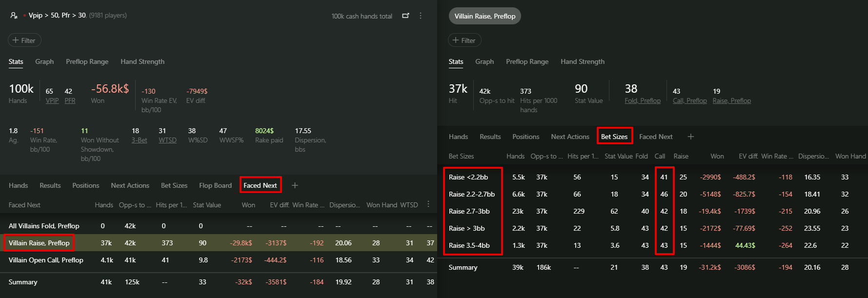Open the Preflop Range tab on the right
The image size is (868, 298).
[x=527, y=61]
